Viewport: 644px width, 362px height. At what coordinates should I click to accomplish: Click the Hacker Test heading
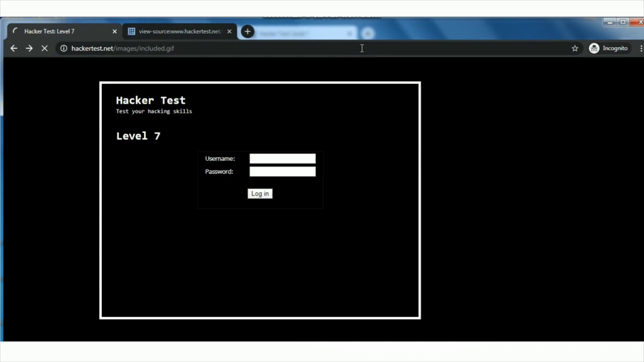click(151, 101)
